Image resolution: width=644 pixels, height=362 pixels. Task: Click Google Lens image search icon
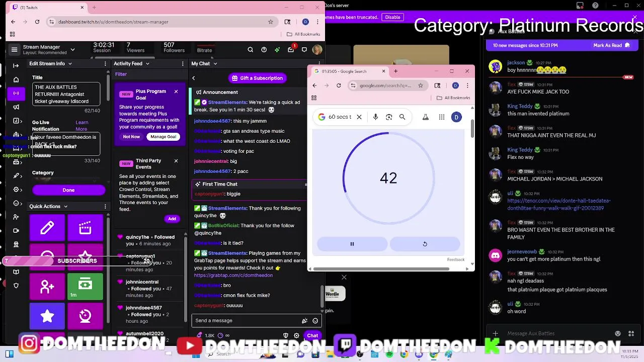coord(389,117)
